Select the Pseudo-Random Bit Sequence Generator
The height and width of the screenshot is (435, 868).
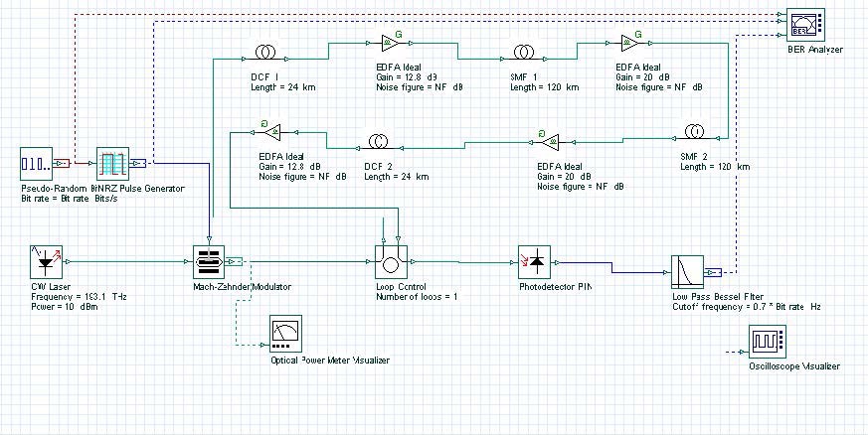coord(36,164)
